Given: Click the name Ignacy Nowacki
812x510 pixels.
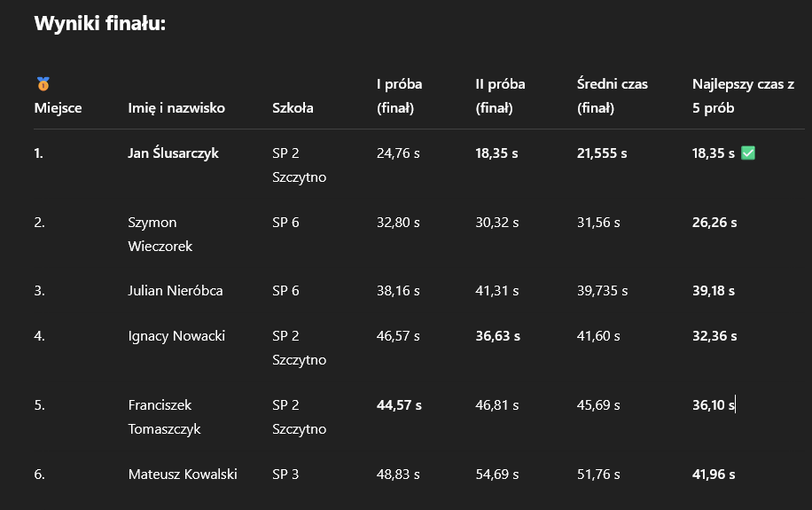Looking at the screenshot, I should [x=176, y=336].
